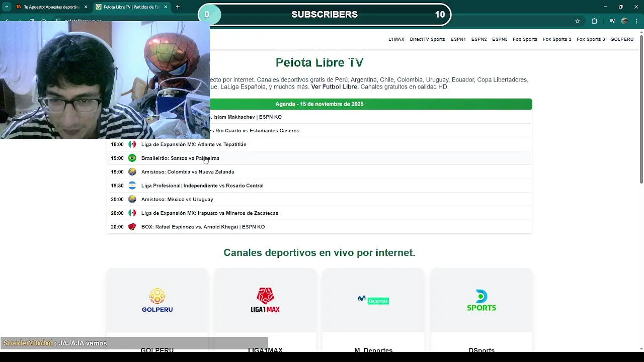The image size is (644, 362).
Task: Open L1MAX in the top menu
Action: pos(396,39)
